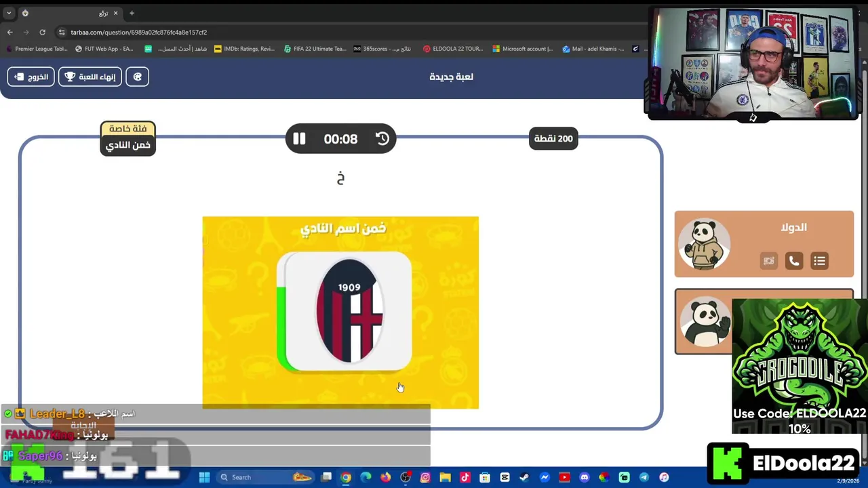Open YouTube from the taskbar
868x488 pixels.
[564, 477]
